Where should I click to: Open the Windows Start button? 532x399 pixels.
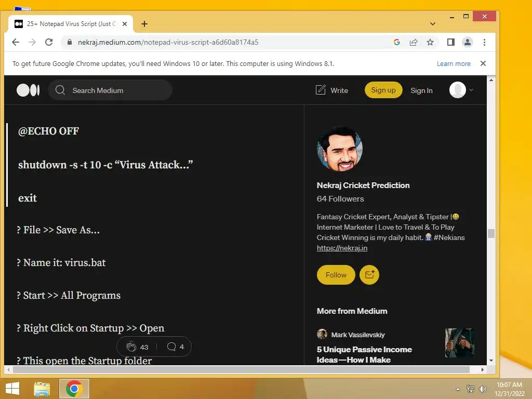(12, 389)
